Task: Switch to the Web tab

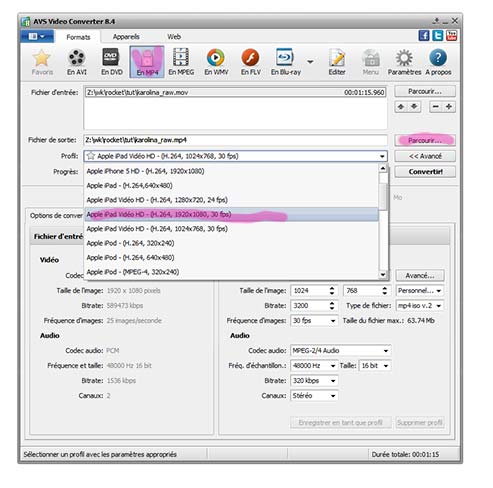Action: point(174,37)
